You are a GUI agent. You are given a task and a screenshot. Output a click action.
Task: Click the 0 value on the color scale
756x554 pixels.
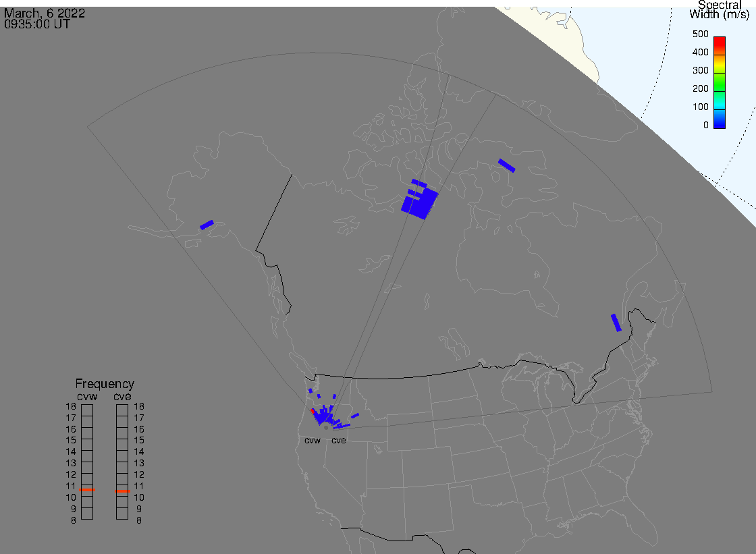coord(706,126)
